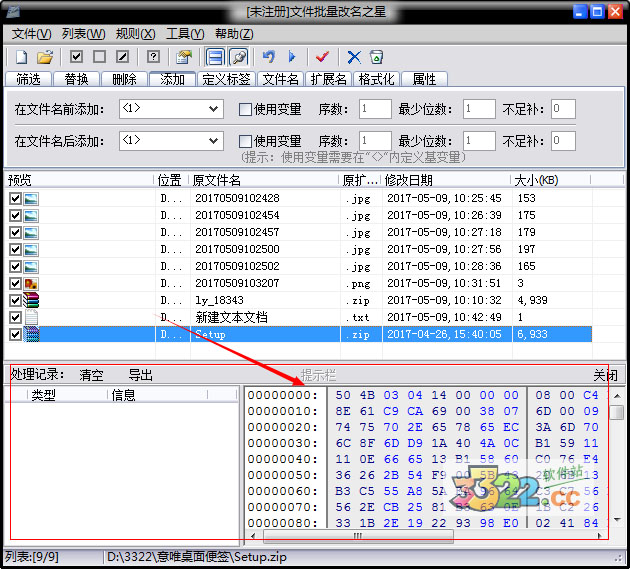Image resolution: width=630 pixels, height=569 pixels.
Task: Switch to the 文件名 tab
Action: (280, 79)
